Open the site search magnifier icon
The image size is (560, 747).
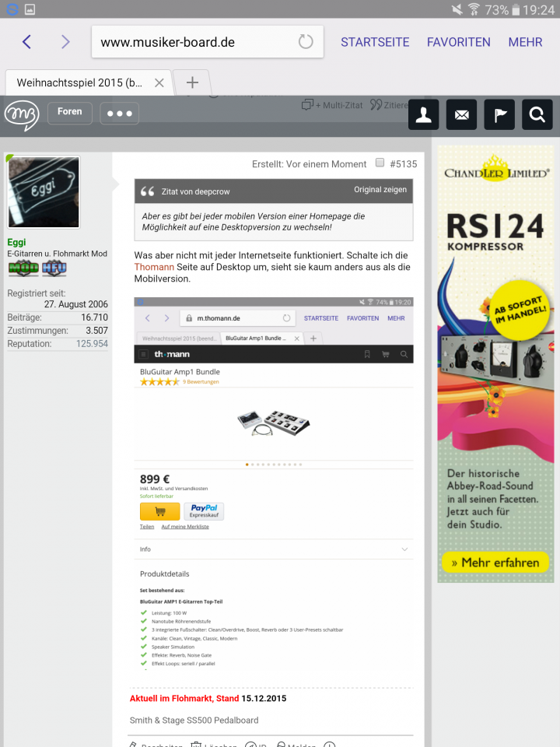pos(537,115)
